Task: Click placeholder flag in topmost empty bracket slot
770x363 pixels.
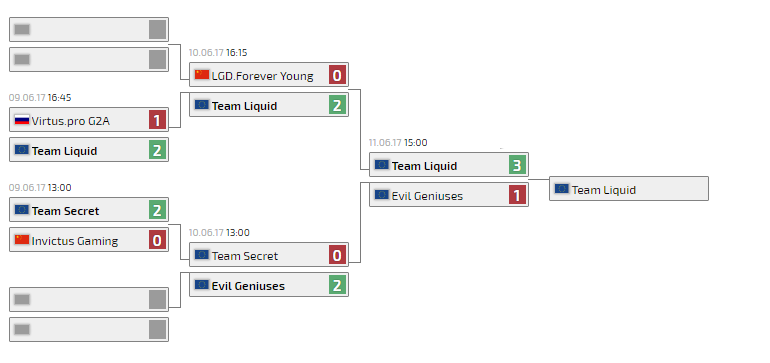Action: coord(22,30)
